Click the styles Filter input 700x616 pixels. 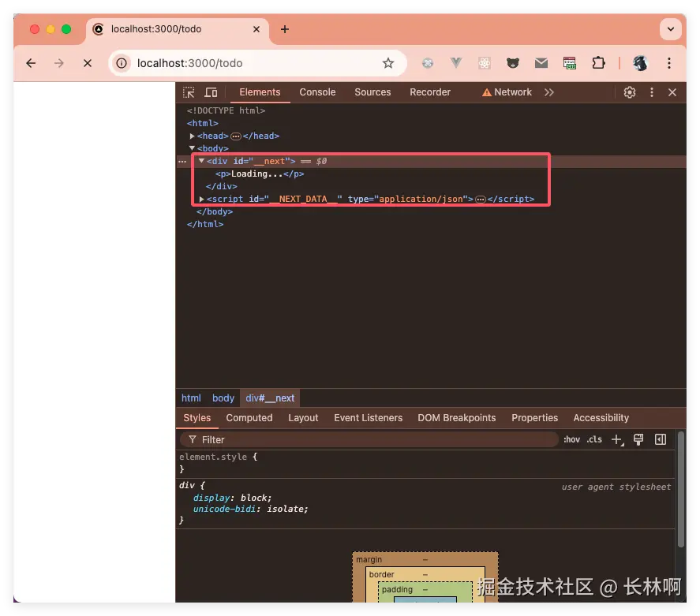369,440
